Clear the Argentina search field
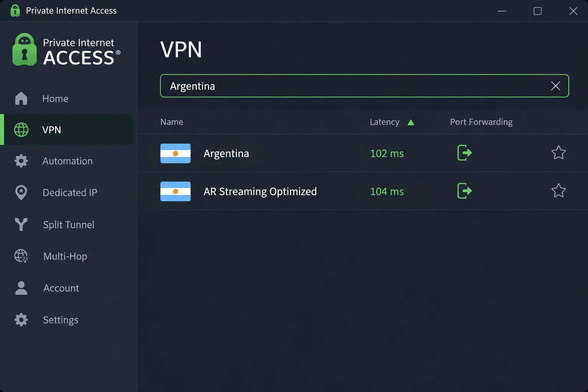 [x=555, y=86]
